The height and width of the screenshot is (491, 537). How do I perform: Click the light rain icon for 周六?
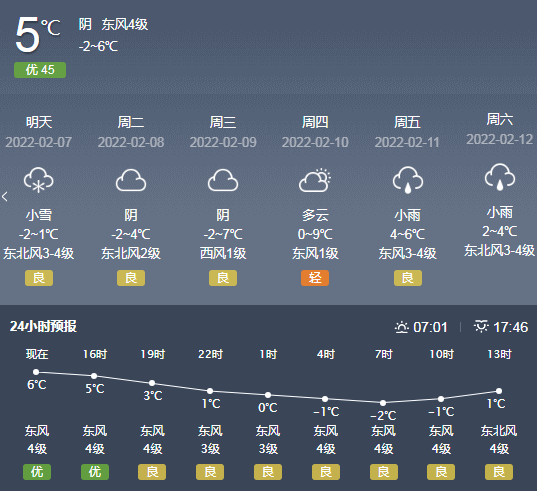(500, 177)
